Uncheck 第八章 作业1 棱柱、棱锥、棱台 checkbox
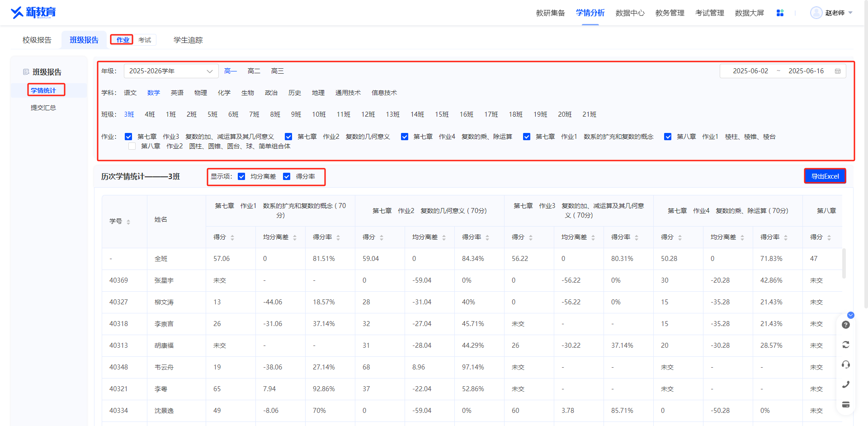Viewport: 868px width, 426px height. (668, 137)
